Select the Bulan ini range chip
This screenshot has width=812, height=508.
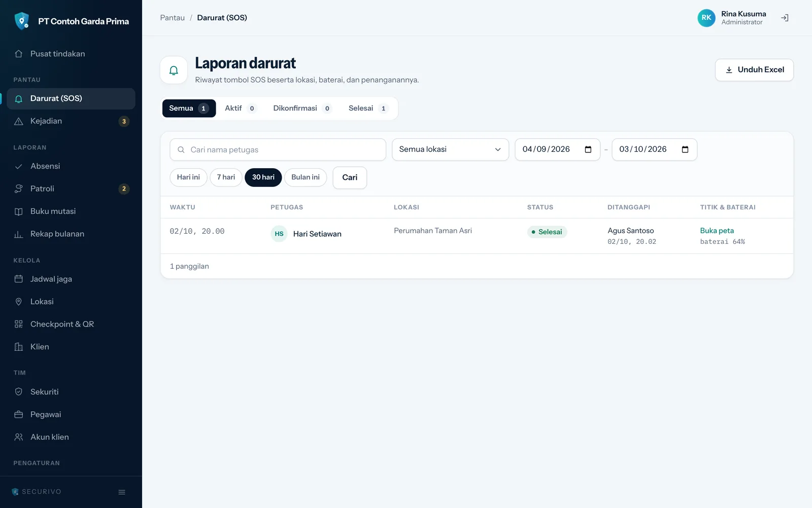[x=306, y=177]
